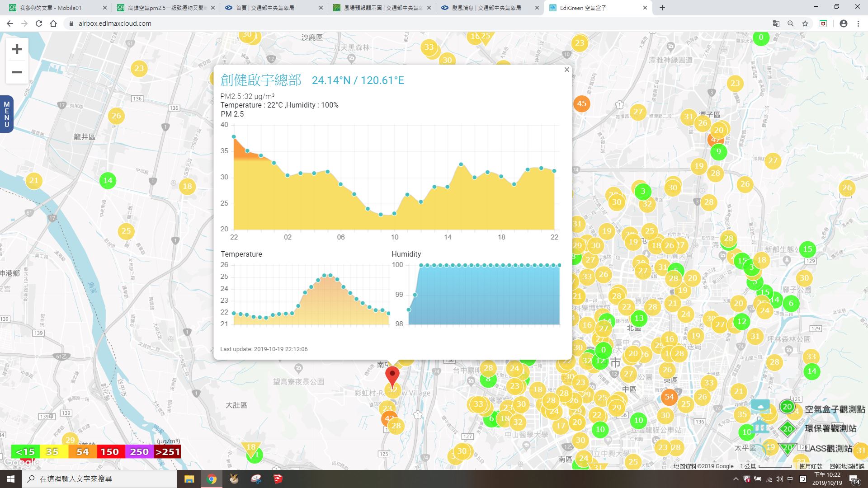Image resolution: width=868 pixels, height=488 pixels.
Task: Toggle 空氣盒子觀測點 legend circle
Action: click(x=787, y=407)
